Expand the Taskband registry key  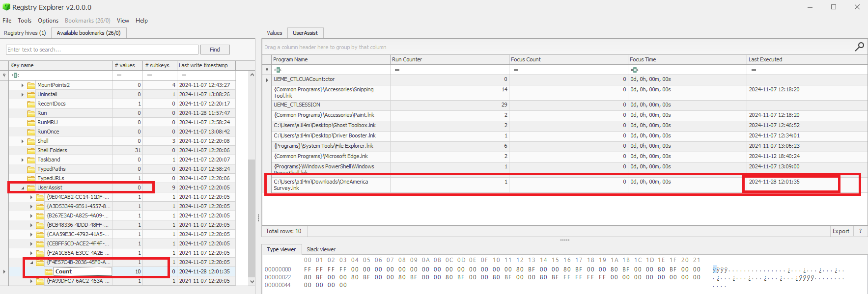(23, 160)
